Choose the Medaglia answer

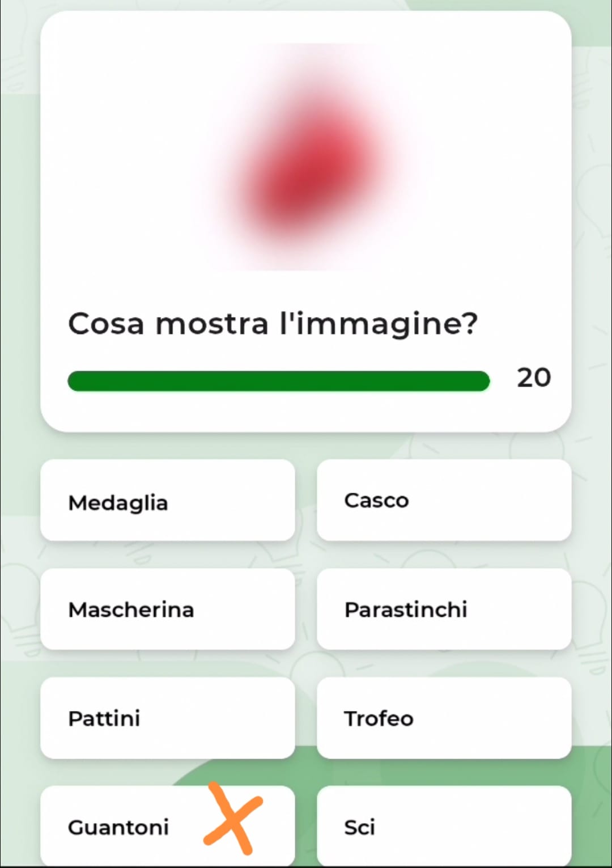pyautogui.click(x=167, y=500)
